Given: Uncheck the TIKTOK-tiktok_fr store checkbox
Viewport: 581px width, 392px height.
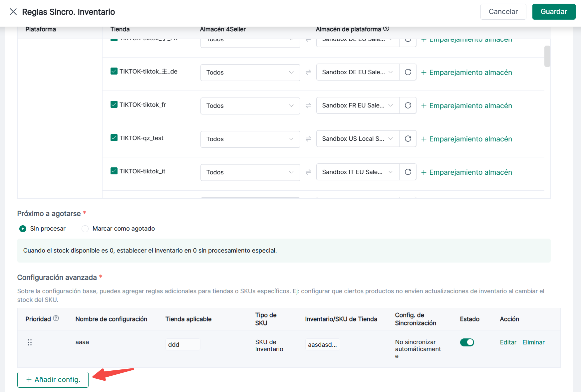Looking at the screenshot, I should point(114,104).
